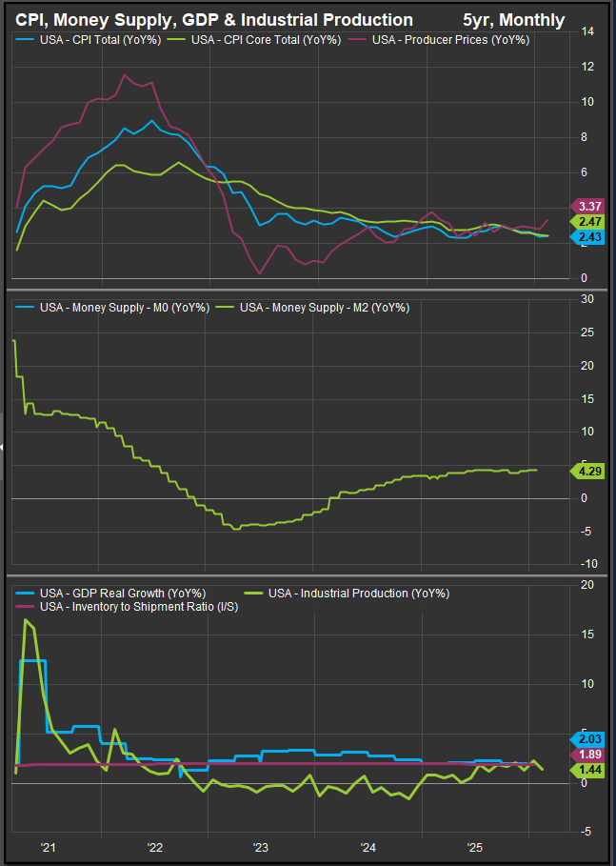This screenshot has width=616, height=866.
Task: Click the Producer Prices magenta legend marker
Action: 358,40
